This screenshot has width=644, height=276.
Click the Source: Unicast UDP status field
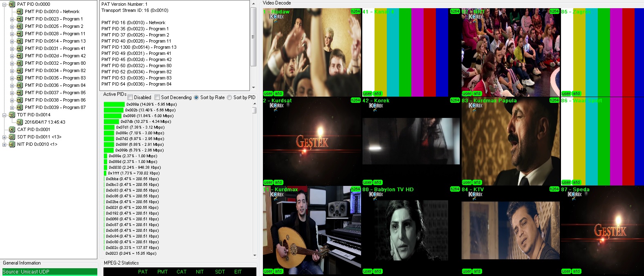pyautogui.click(x=49, y=271)
